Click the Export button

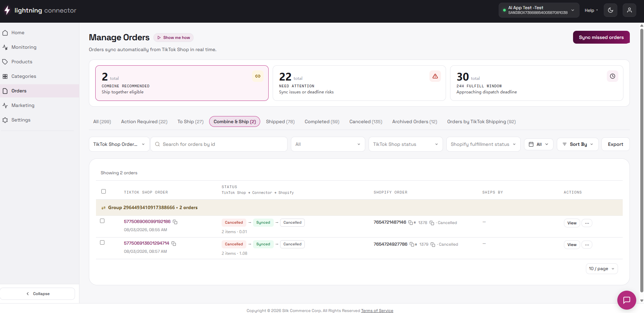coord(615,144)
